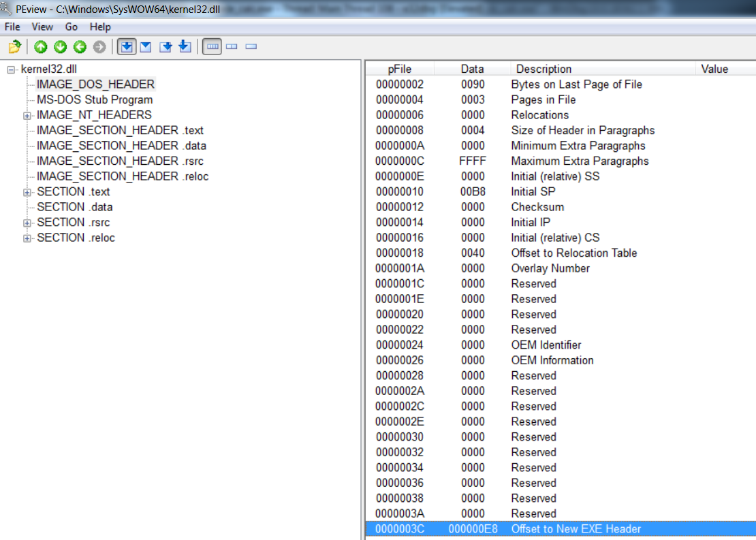
Task: Select the RVA offset view icon
Action: tap(145, 46)
